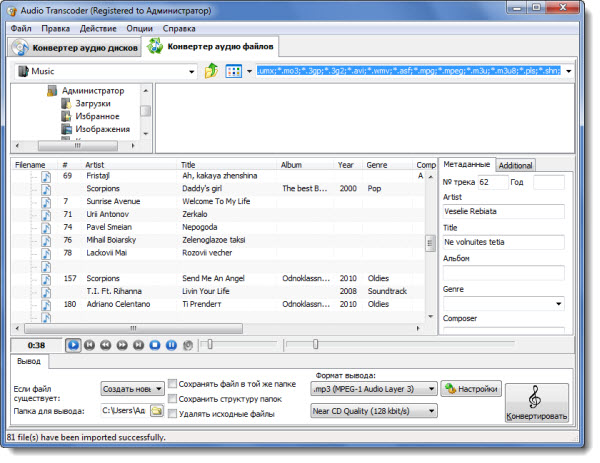Open the output format .mp3 dropdown
Viewport: 600px width, 463px height.
click(x=372, y=389)
